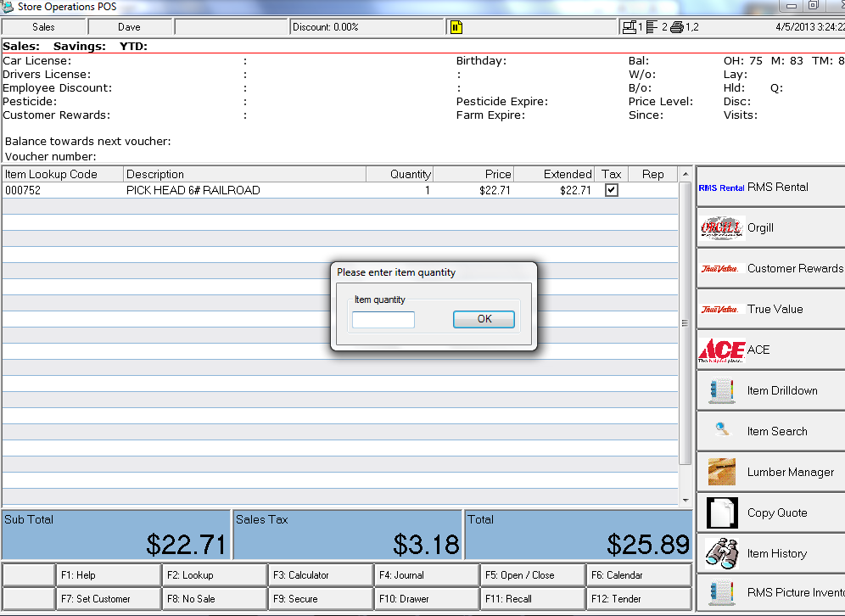The image size is (845, 616).
Task: Click scroll down arrow of item list
Action: 685,500
